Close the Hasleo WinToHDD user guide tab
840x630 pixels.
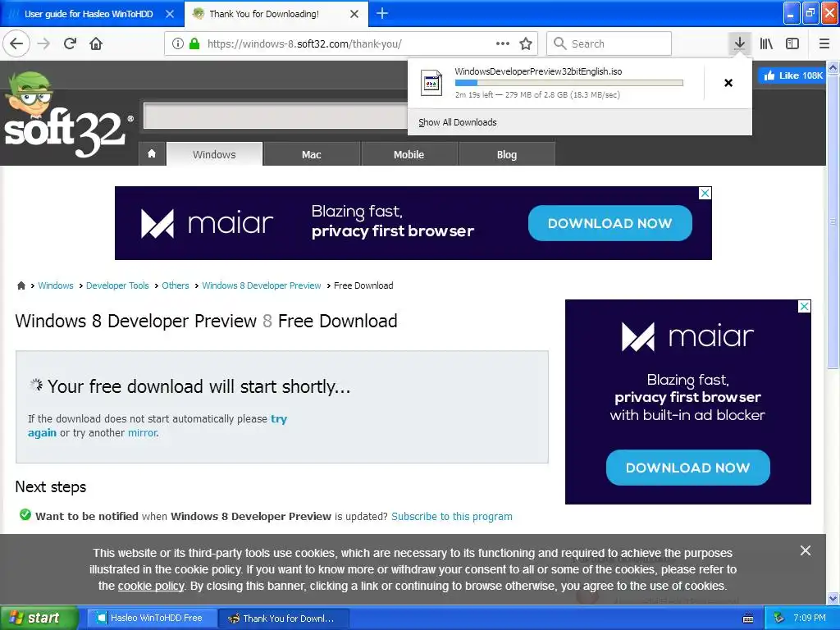pyautogui.click(x=170, y=14)
